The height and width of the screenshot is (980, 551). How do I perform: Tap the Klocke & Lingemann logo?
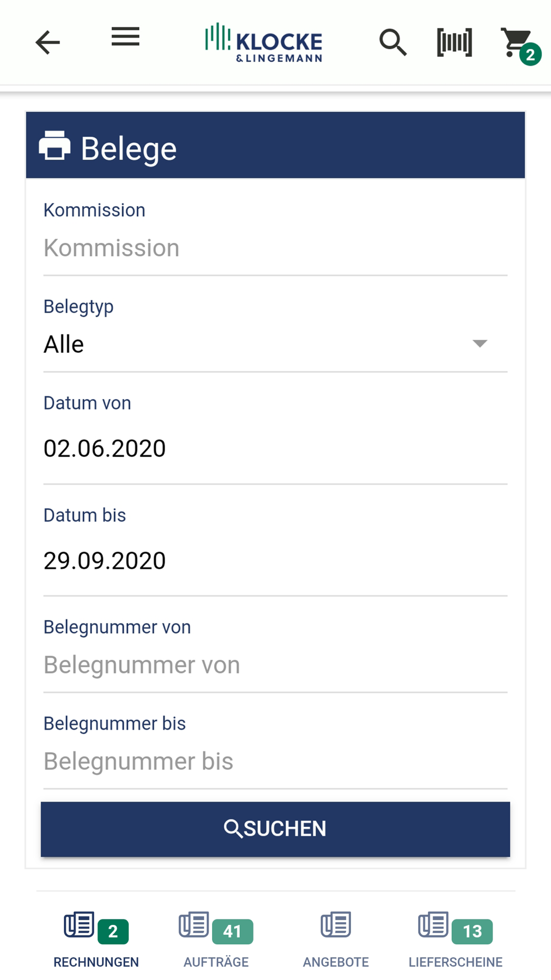tap(264, 42)
